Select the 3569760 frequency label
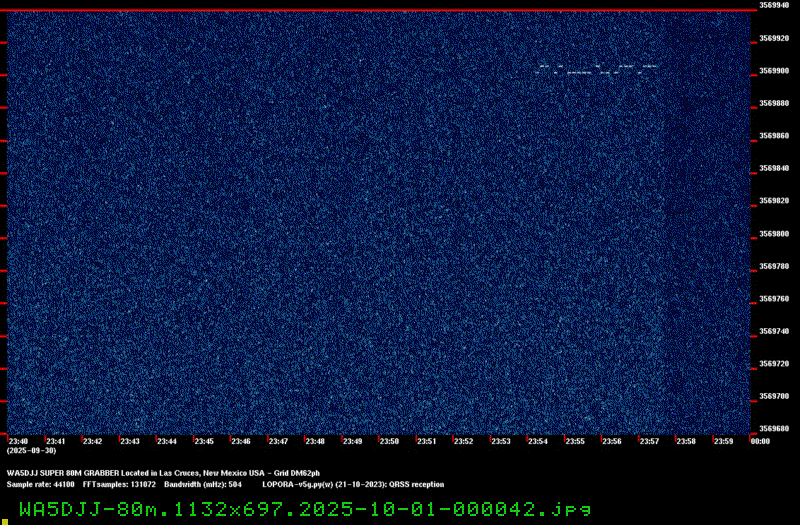800x525 pixels. click(774, 299)
